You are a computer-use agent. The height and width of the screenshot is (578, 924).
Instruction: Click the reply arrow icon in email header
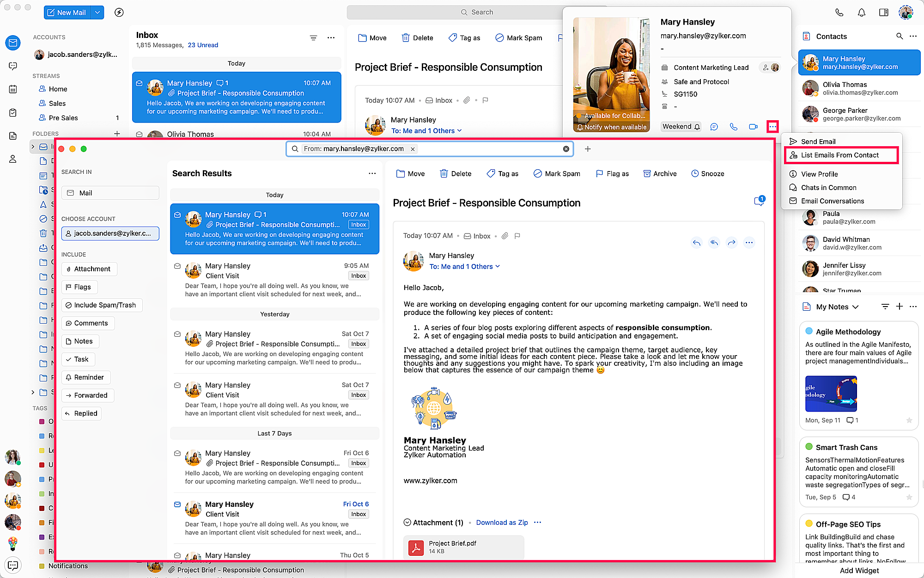point(696,243)
